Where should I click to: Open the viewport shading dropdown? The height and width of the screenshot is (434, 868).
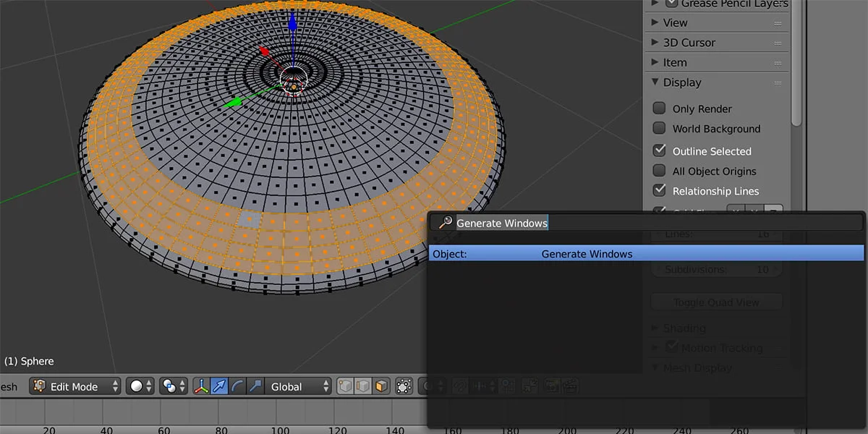point(140,386)
